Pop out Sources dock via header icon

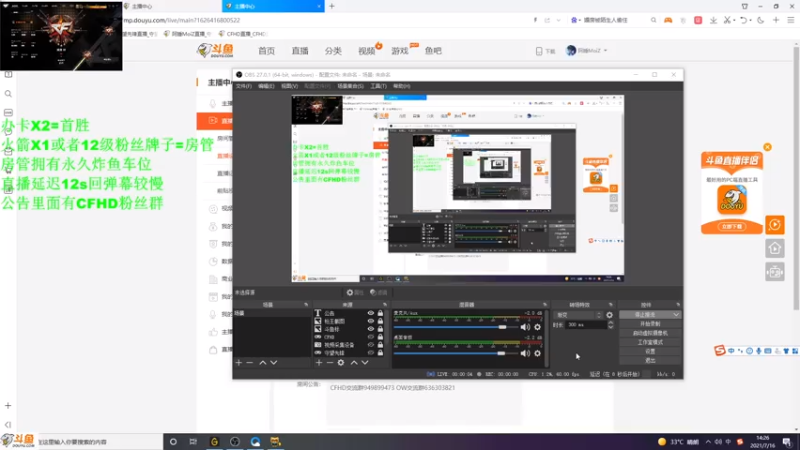[x=385, y=305]
